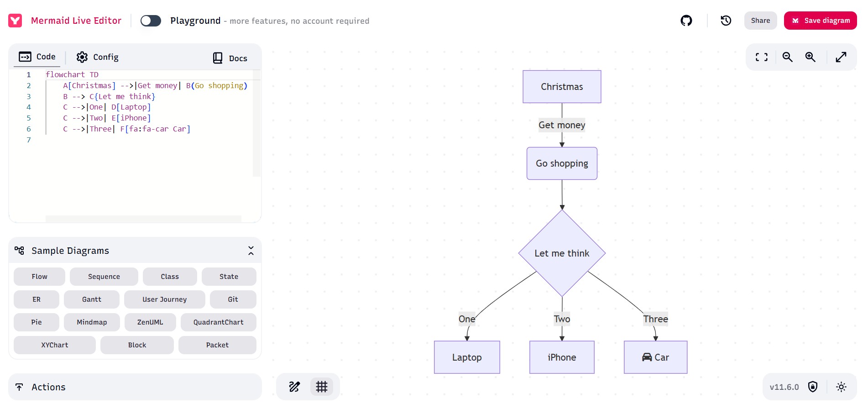
Task: Click the Config gear icon
Action: [82, 57]
